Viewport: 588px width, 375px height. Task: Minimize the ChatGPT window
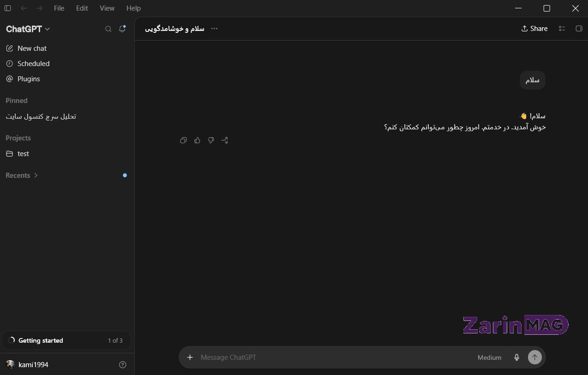click(x=518, y=8)
